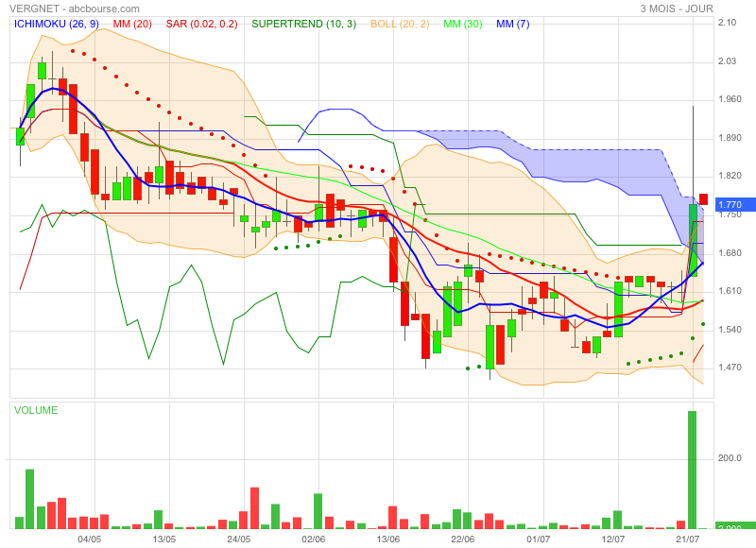The width and height of the screenshot is (756, 548).
Task: Select the red MM (20) legend entry
Action: coord(132,24)
